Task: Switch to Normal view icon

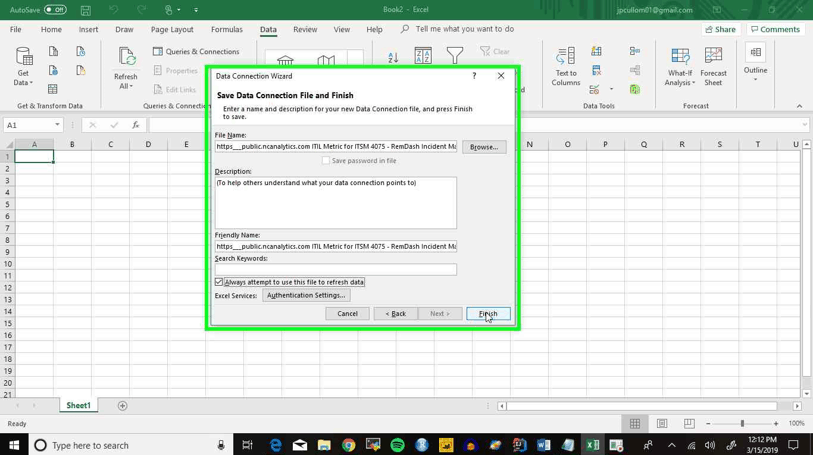Action: [635, 424]
